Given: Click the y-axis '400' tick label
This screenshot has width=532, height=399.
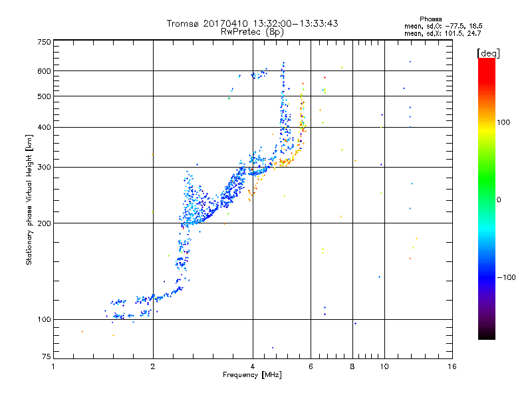Looking at the screenshot, I should coord(44,127).
